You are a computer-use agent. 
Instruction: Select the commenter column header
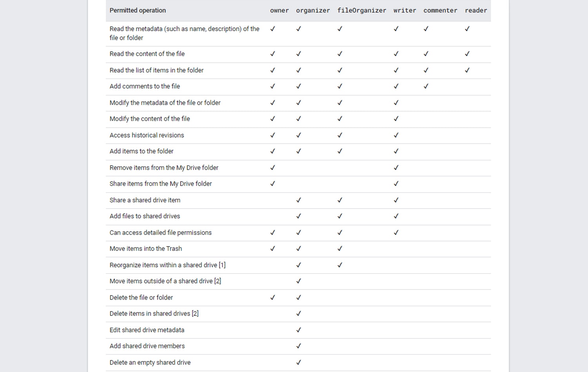(440, 11)
